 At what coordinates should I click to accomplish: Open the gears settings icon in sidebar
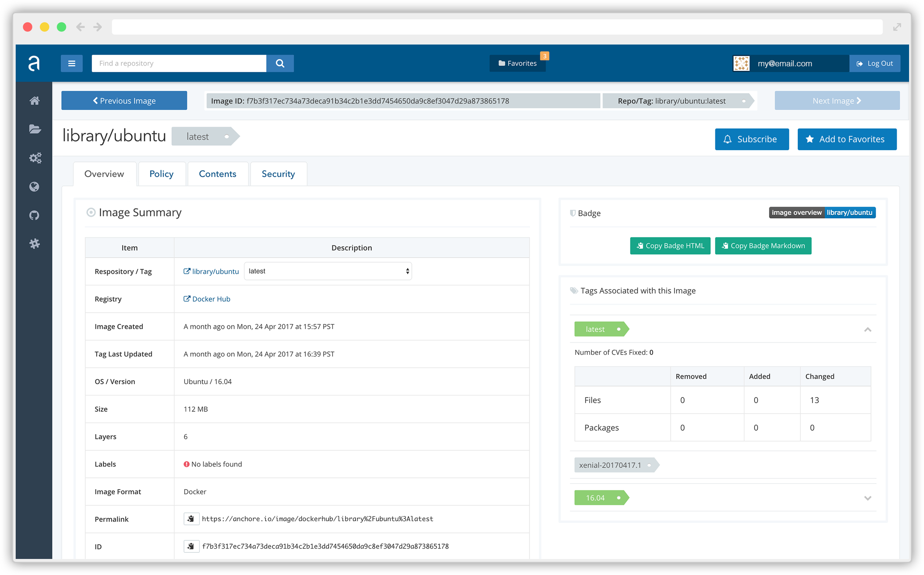35,158
